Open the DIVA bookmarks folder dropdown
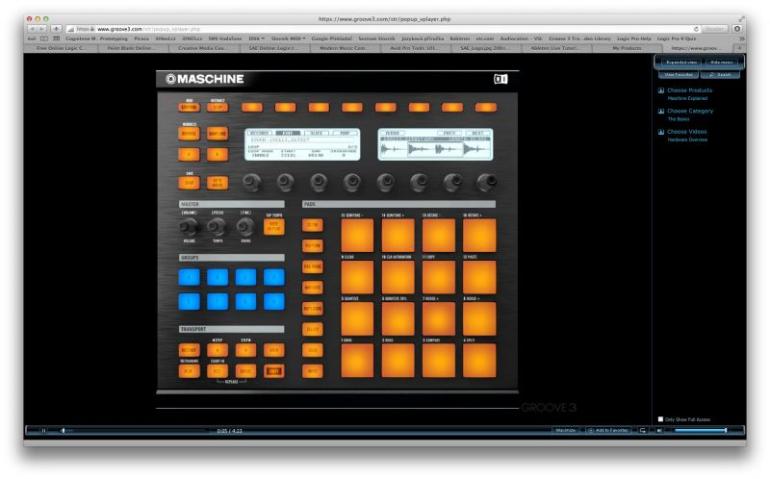 click(256, 38)
